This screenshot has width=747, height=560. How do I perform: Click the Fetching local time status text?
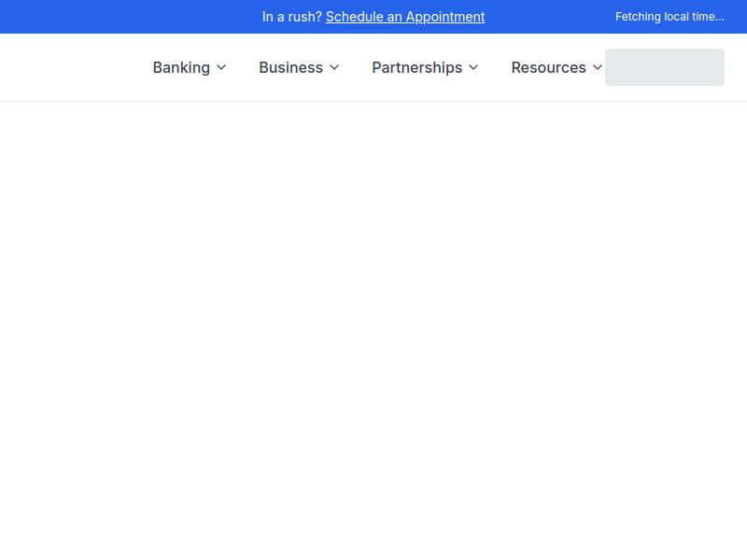coord(669,17)
